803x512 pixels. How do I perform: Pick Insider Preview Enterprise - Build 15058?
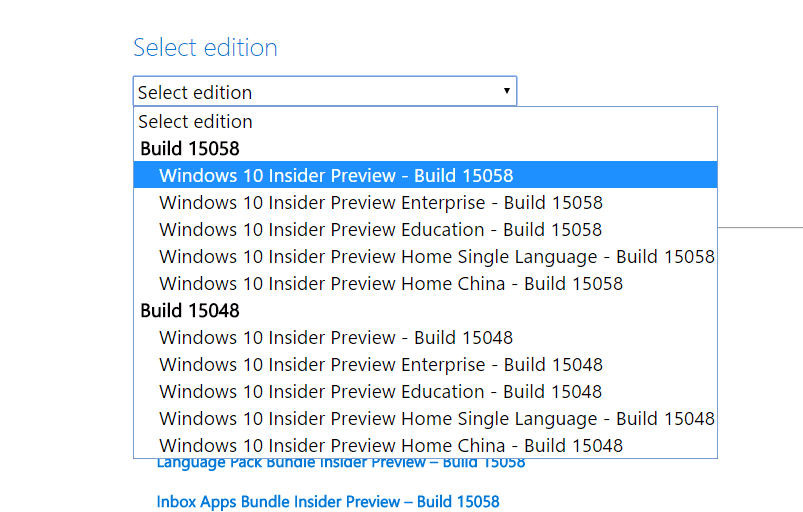(380, 203)
